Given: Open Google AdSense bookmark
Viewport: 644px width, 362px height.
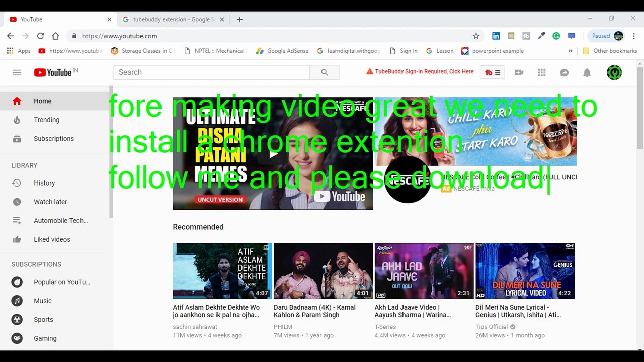Looking at the screenshot, I should pyautogui.click(x=282, y=51).
